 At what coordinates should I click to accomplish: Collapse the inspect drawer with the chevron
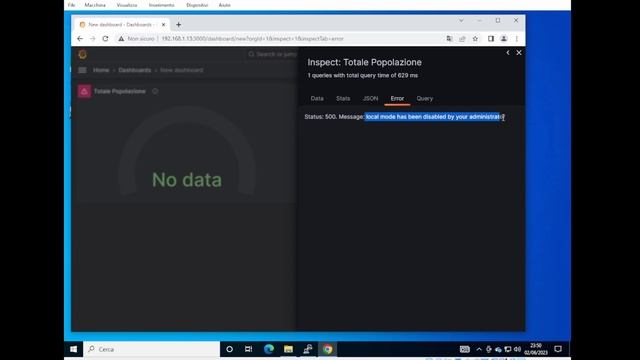point(508,53)
